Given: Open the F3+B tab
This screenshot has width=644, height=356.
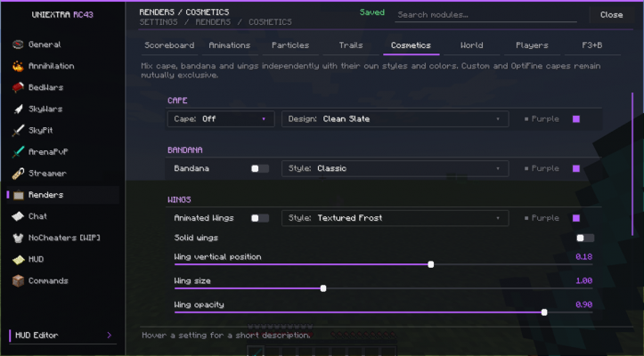Looking at the screenshot, I should tap(592, 45).
